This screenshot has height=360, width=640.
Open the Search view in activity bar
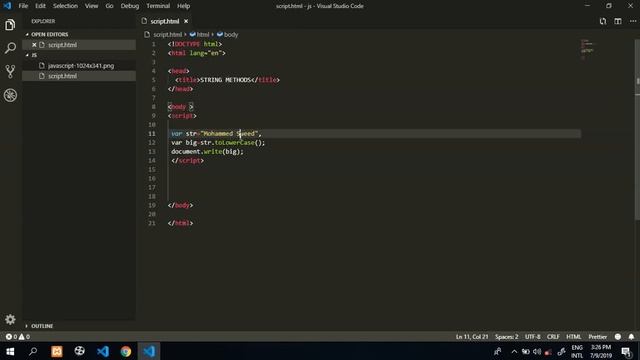[x=10, y=48]
